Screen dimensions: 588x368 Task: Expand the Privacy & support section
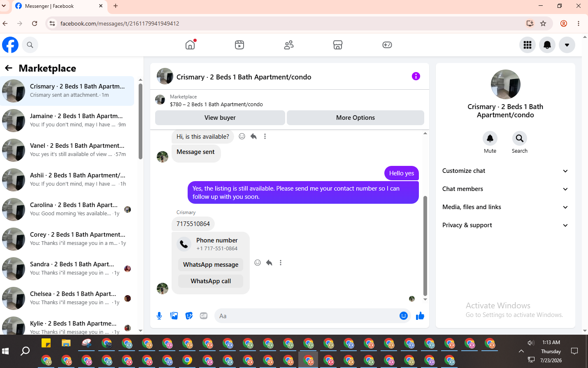[x=505, y=225]
